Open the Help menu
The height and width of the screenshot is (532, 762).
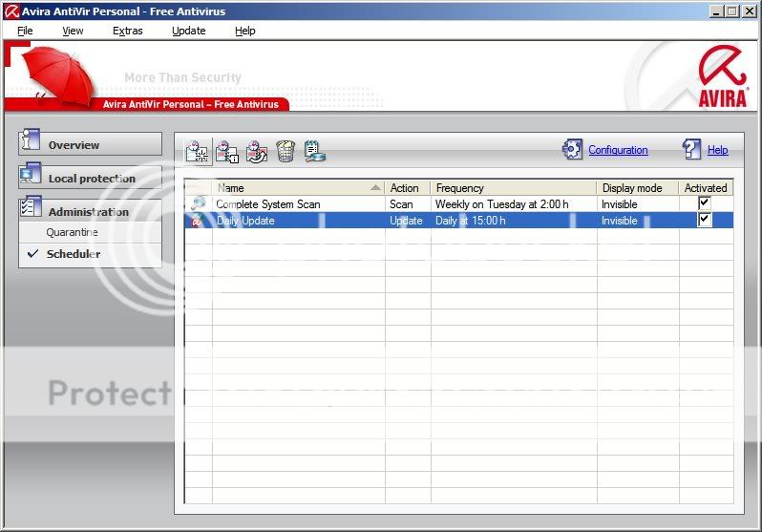[x=244, y=31]
